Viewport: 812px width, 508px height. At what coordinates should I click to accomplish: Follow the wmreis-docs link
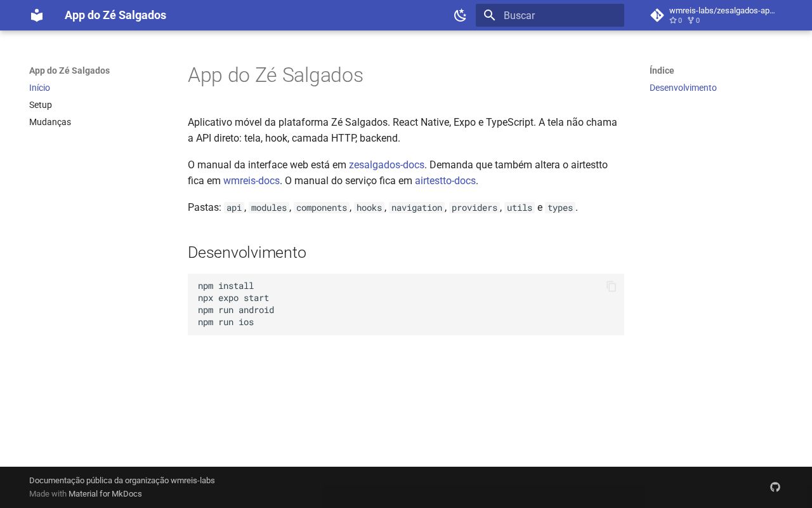[x=251, y=180]
